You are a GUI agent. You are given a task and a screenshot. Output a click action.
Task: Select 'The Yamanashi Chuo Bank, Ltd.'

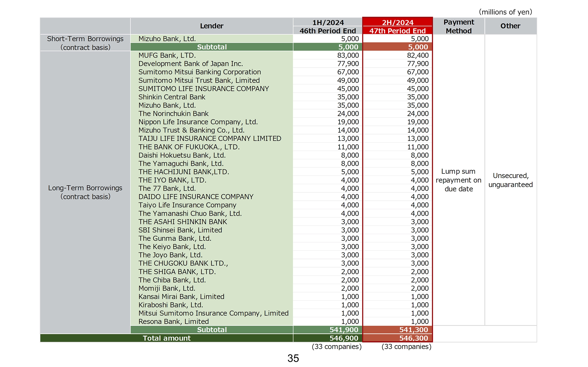pos(190,213)
